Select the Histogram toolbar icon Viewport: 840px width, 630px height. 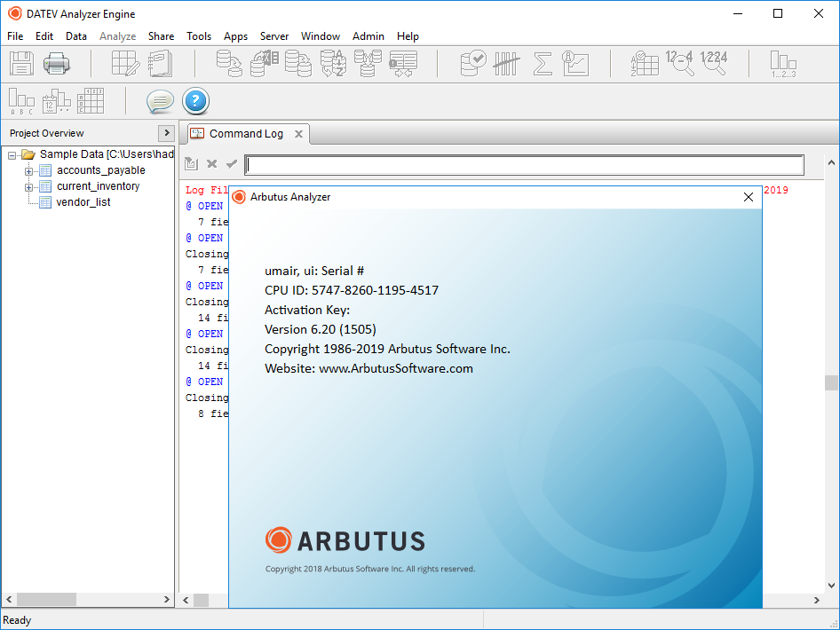[506, 63]
